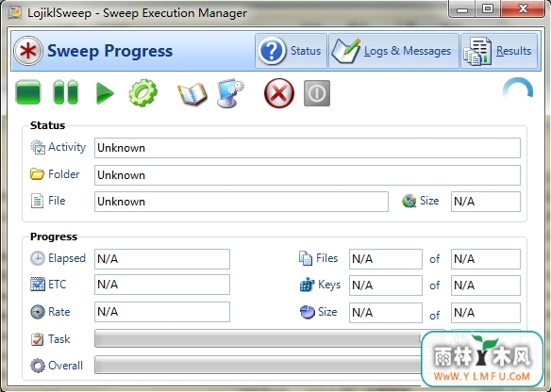Open the notebook log icon

coord(192,93)
